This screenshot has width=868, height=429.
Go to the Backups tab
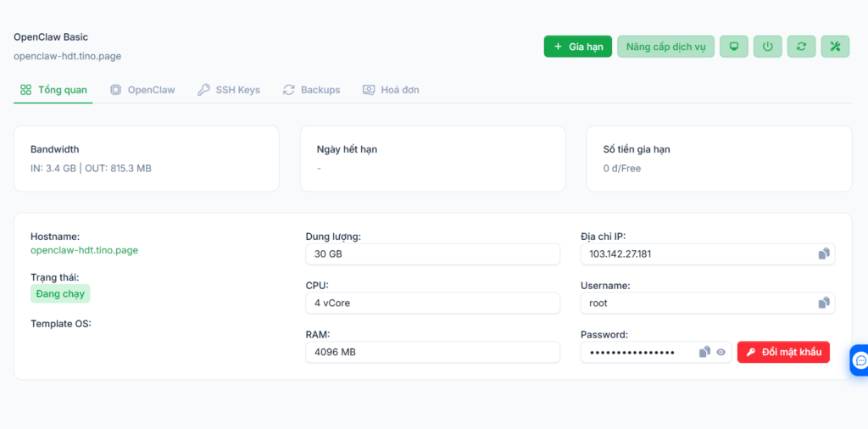pos(311,90)
